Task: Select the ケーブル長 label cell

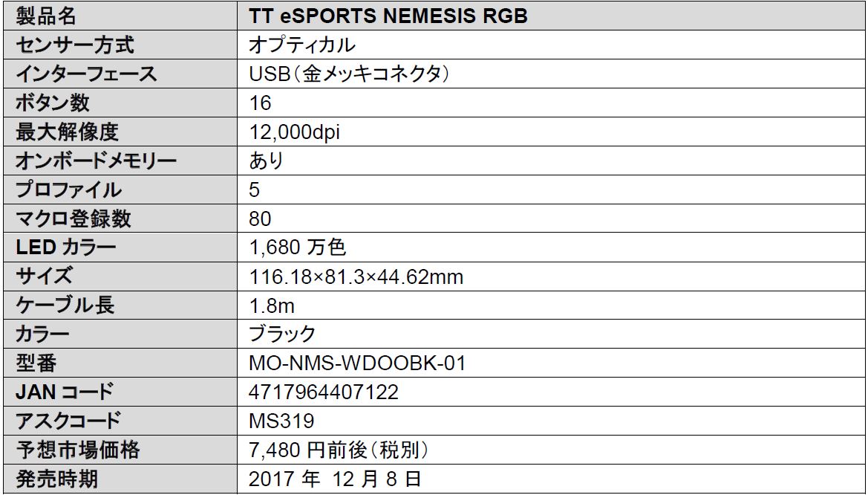Action: 65,305
